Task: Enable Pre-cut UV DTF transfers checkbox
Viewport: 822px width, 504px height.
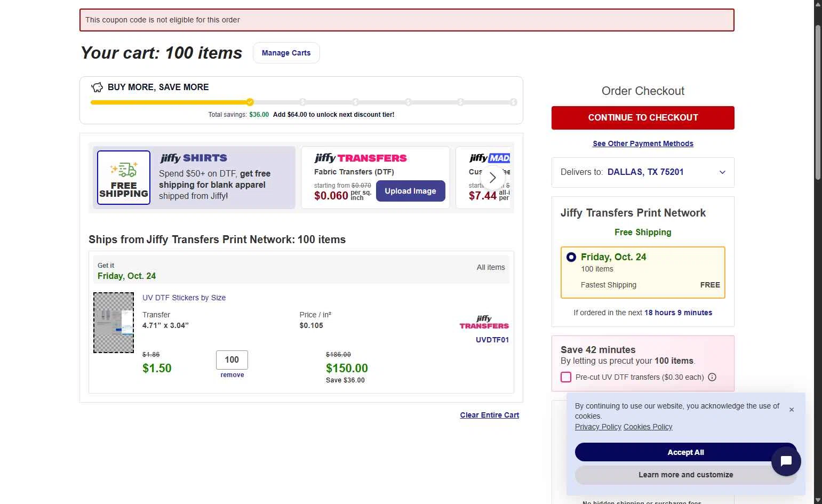Action: coord(566,377)
